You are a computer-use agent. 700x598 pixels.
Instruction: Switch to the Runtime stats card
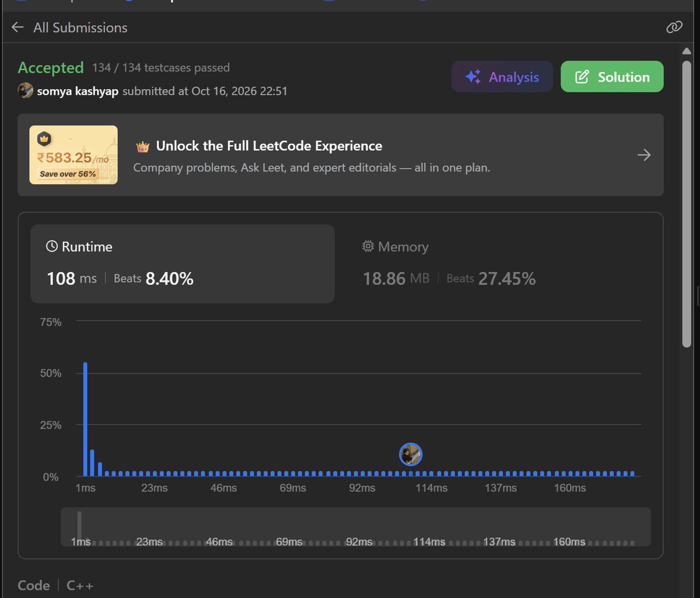[x=183, y=264]
